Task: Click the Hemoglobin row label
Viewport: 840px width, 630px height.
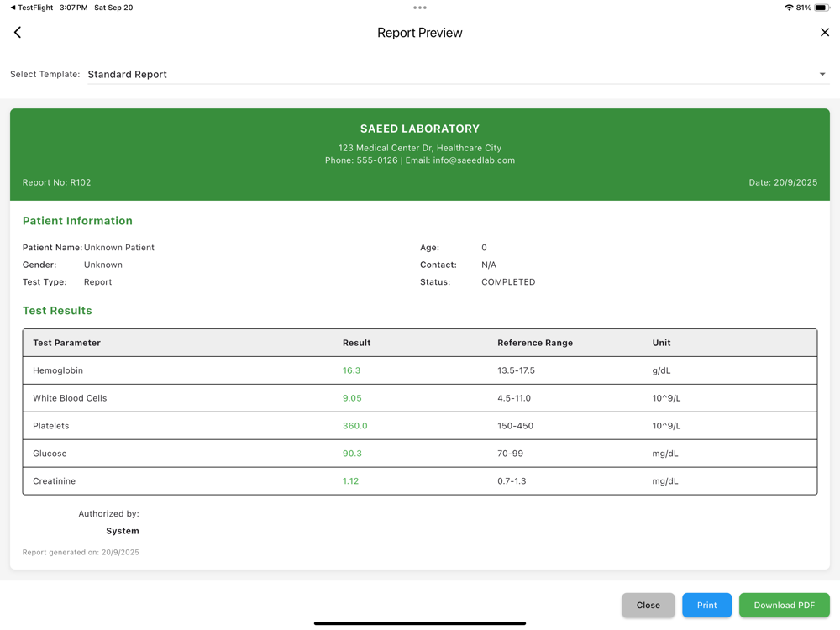Action: tap(58, 370)
